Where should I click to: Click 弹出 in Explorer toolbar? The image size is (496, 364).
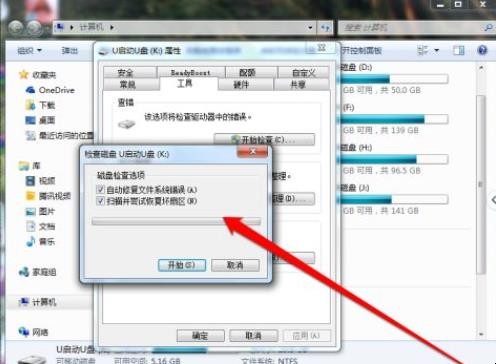[70, 51]
